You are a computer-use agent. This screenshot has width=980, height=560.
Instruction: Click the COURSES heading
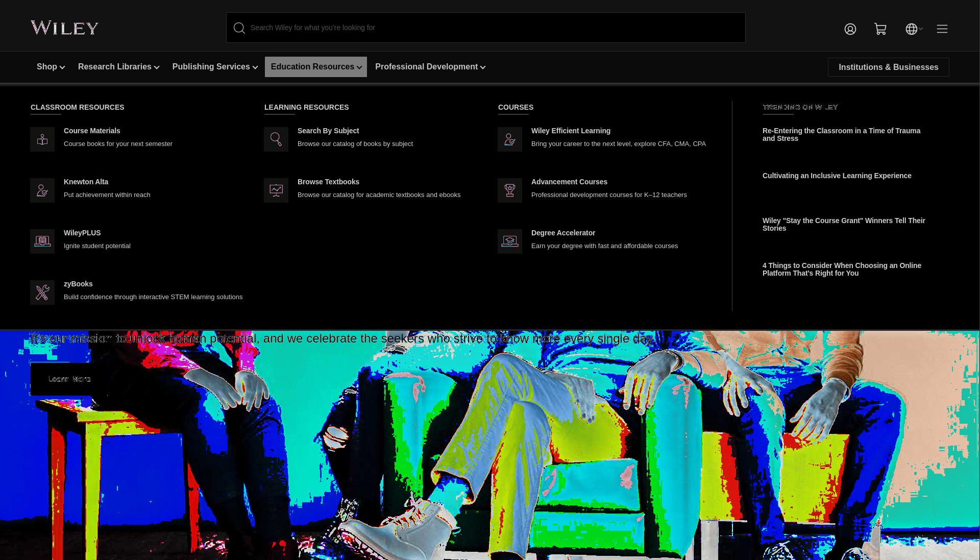pos(516,107)
